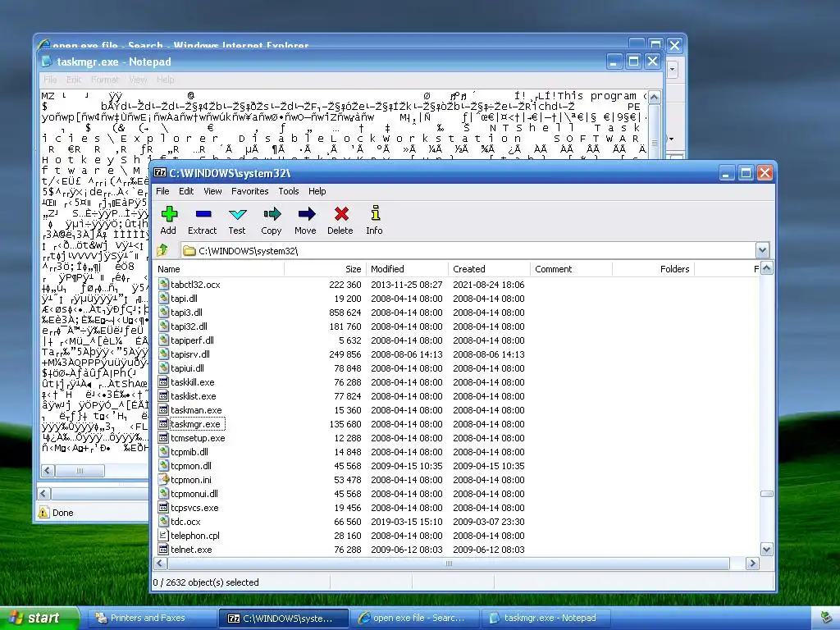Click the icon of tcpmon.ini file
Screen dimensions: 840x630
[163, 479]
